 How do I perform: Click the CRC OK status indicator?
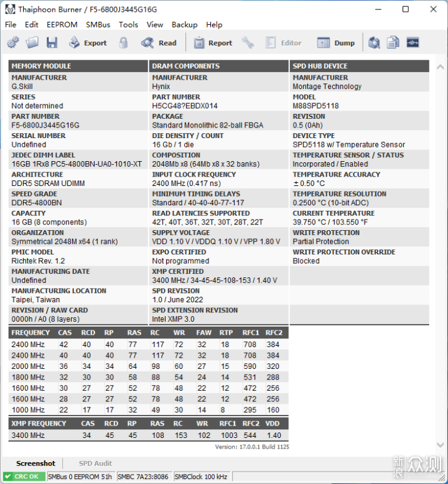(24, 477)
